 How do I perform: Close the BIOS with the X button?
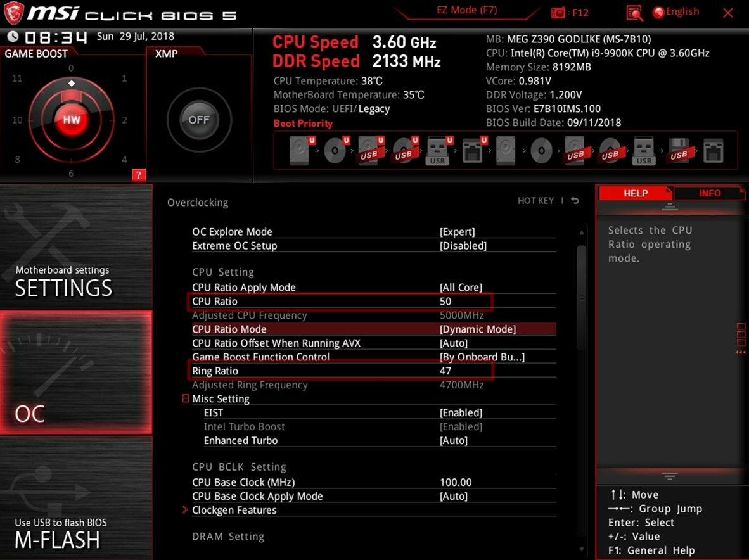click(x=728, y=13)
